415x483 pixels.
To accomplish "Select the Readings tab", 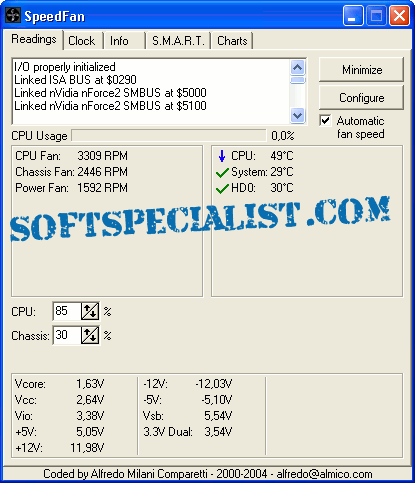I will (x=33, y=39).
